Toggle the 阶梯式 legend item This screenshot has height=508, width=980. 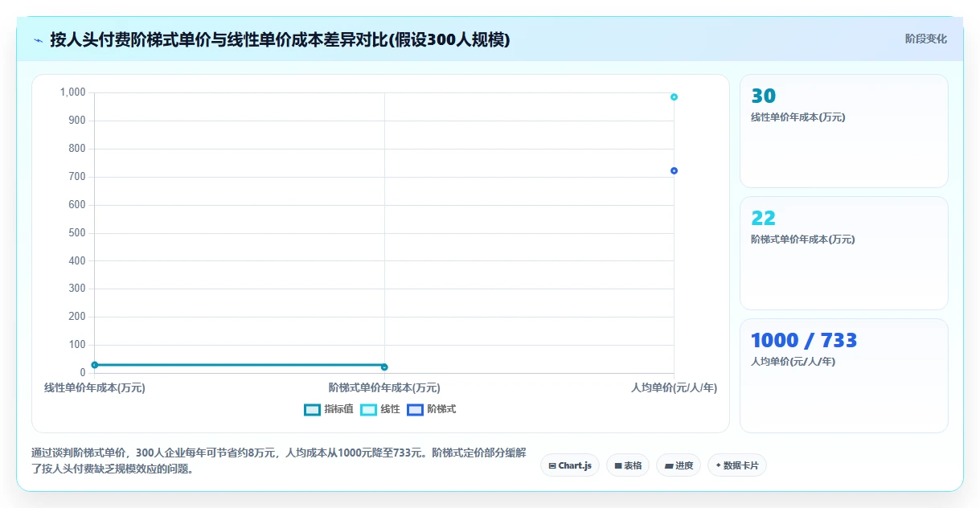click(432, 409)
